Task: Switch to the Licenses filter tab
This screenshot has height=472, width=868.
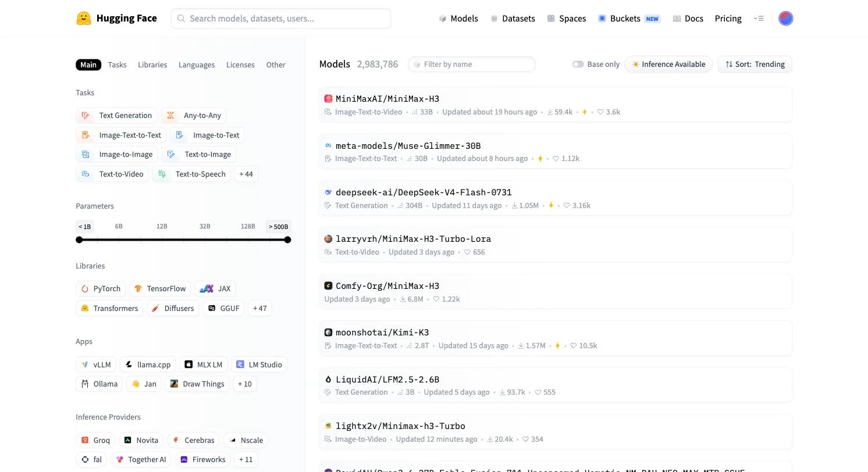Action: pos(240,65)
